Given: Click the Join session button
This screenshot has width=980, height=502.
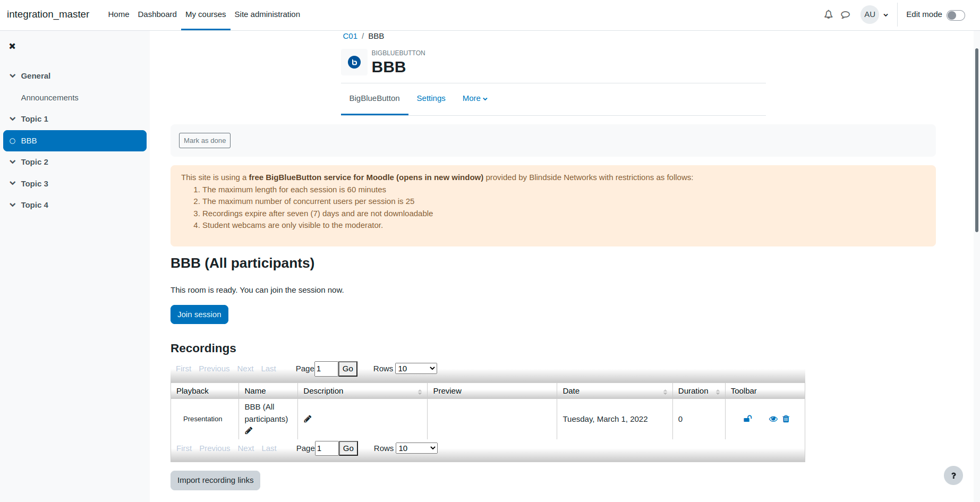Looking at the screenshot, I should point(199,314).
